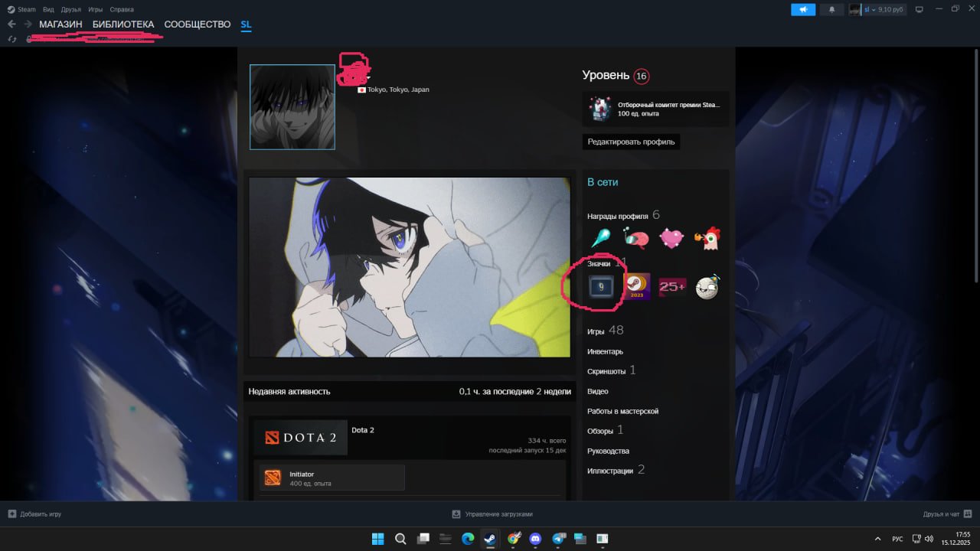Open the Работы в мастерской link

click(622, 411)
